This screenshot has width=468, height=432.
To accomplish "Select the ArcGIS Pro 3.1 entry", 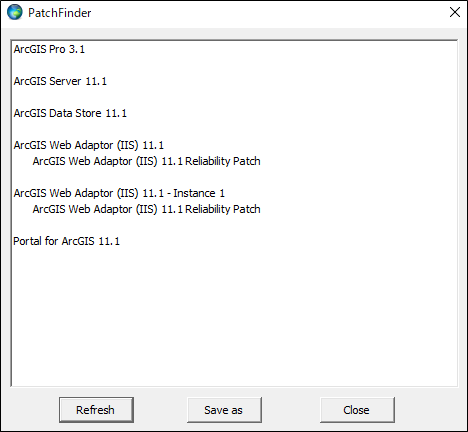I will pyautogui.click(x=49, y=49).
